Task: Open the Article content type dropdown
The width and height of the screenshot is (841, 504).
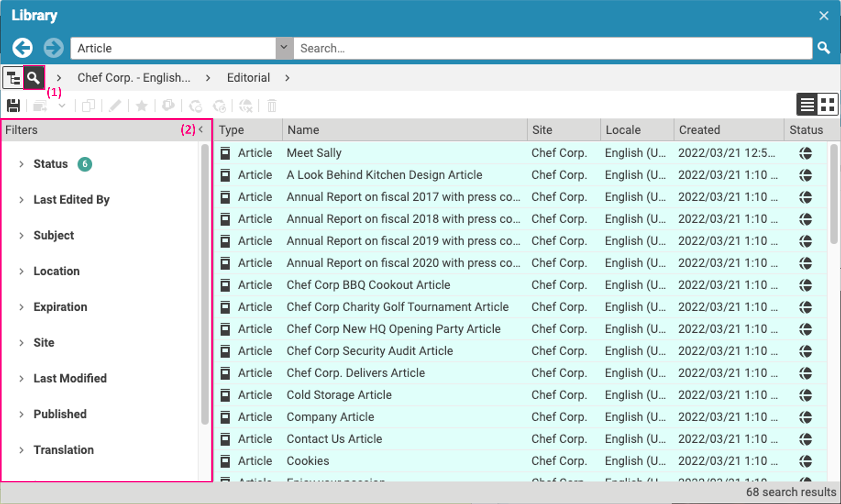Action: coord(284,48)
